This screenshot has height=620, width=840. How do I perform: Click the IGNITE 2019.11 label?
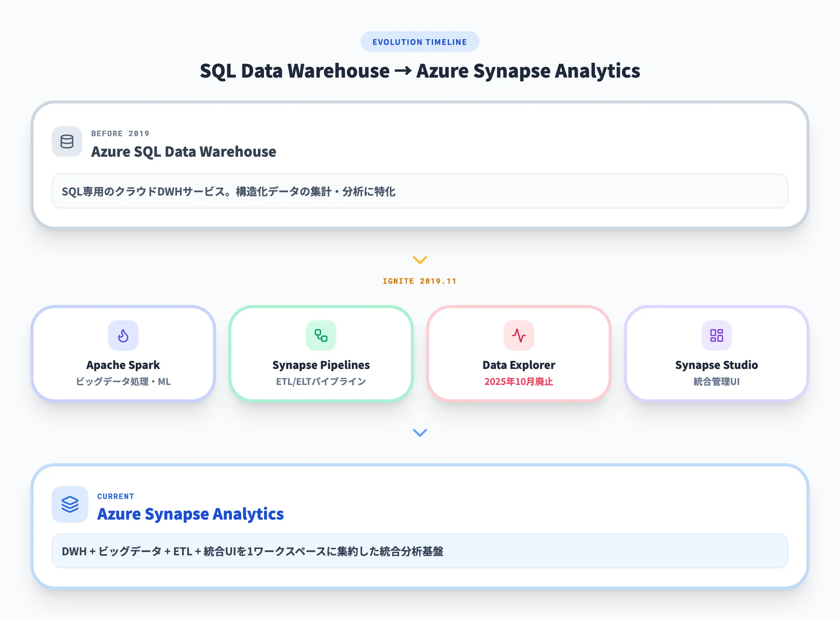click(420, 281)
